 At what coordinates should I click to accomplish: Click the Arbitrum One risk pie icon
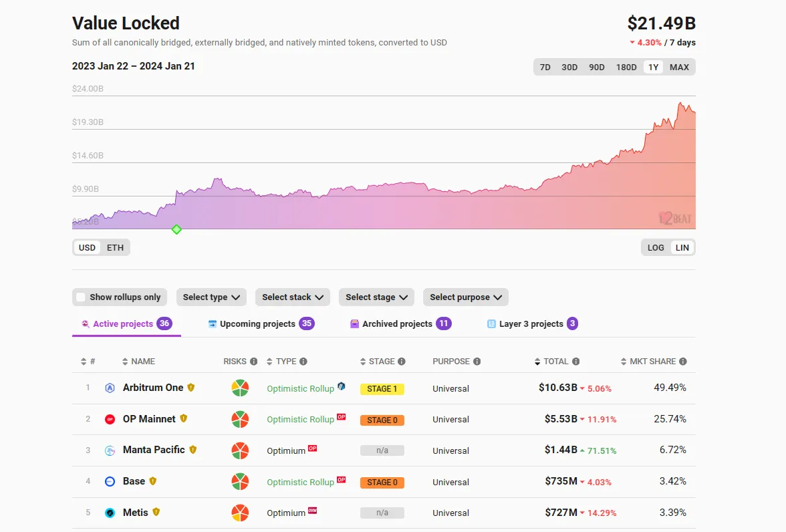[240, 388]
